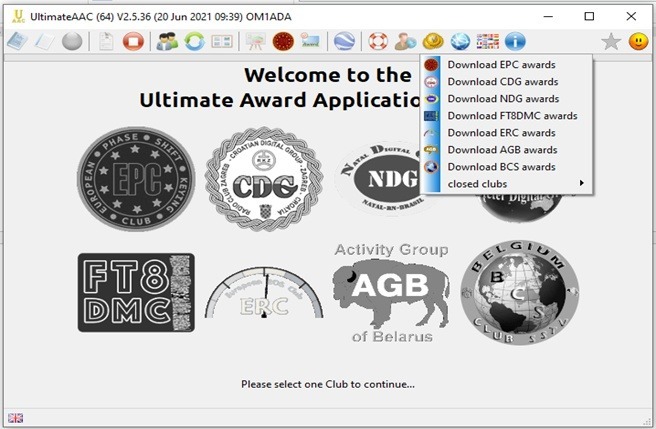Select Download FT8DMC awards menu entry

[506, 116]
